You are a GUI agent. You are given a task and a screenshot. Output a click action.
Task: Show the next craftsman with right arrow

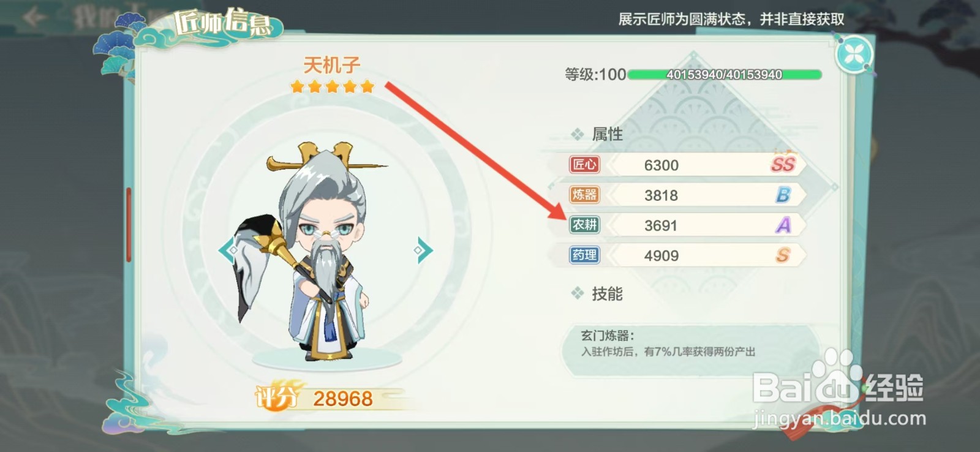coord(423,250)
